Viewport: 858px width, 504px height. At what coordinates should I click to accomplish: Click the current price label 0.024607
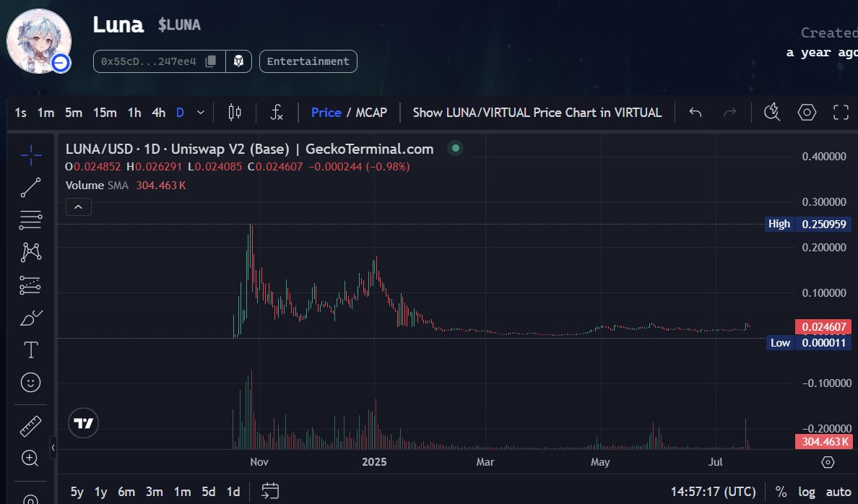click(x=823, y=326)
